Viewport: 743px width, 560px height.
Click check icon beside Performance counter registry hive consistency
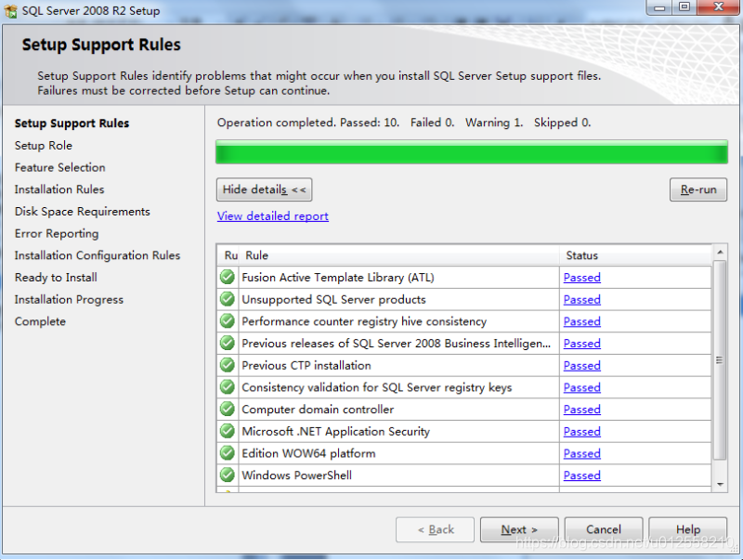click(x=228, y=320)
